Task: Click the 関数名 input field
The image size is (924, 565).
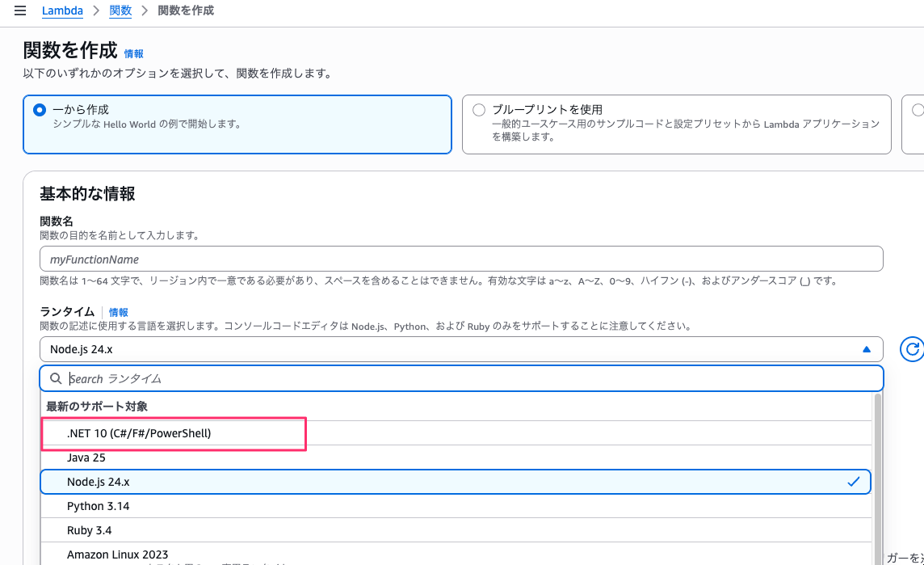Action: (460, 259)
